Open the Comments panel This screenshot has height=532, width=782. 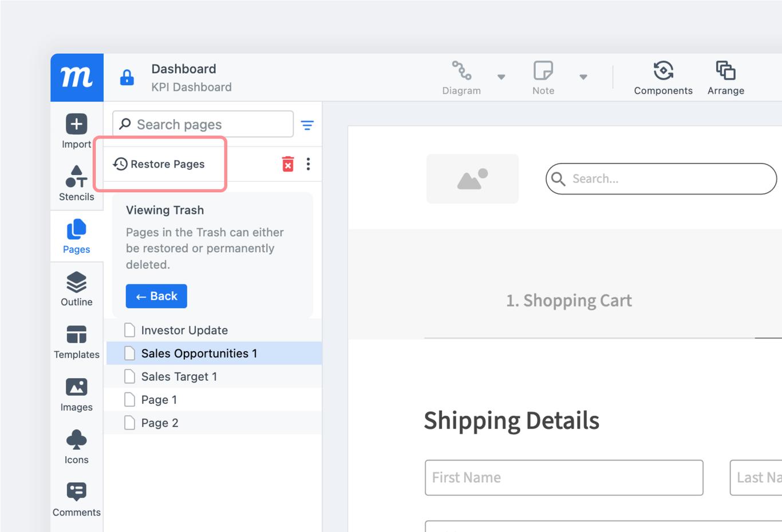click(77, 500)
